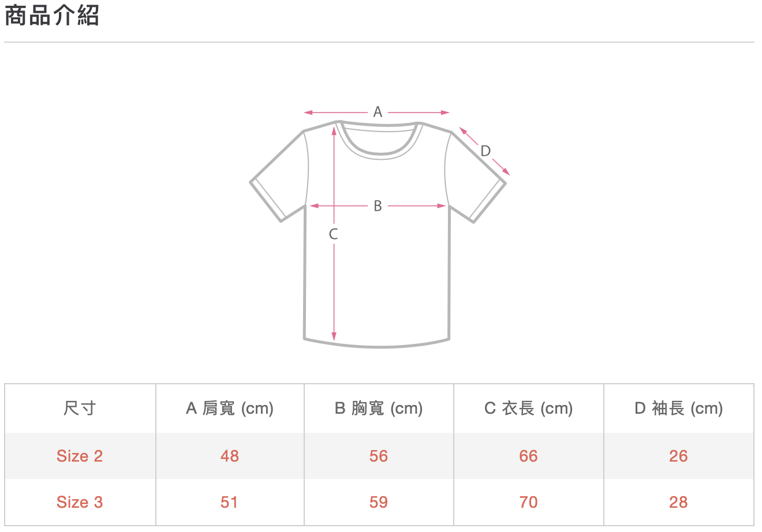Select the A shoulder-width label on diagram
Screen dimensions: 762x532
coord(378,112)
